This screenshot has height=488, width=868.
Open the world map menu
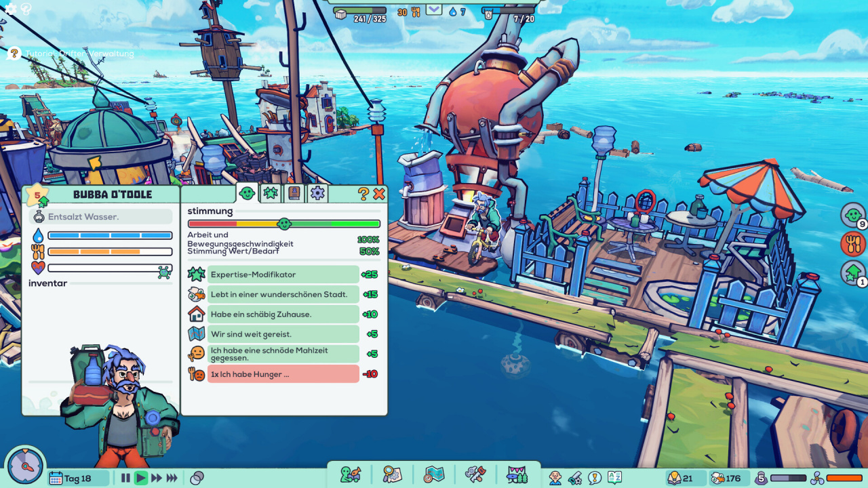(433, 474)
